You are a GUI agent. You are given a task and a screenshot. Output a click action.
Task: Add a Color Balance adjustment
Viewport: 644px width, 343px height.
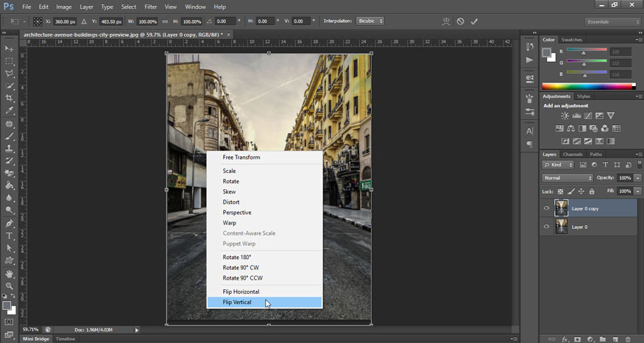coord(571,129)
